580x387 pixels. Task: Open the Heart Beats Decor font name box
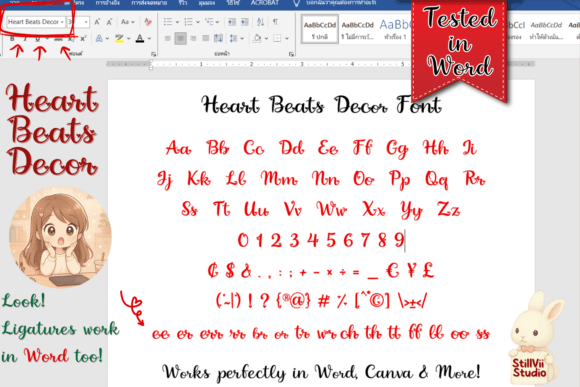click(36, 22)
